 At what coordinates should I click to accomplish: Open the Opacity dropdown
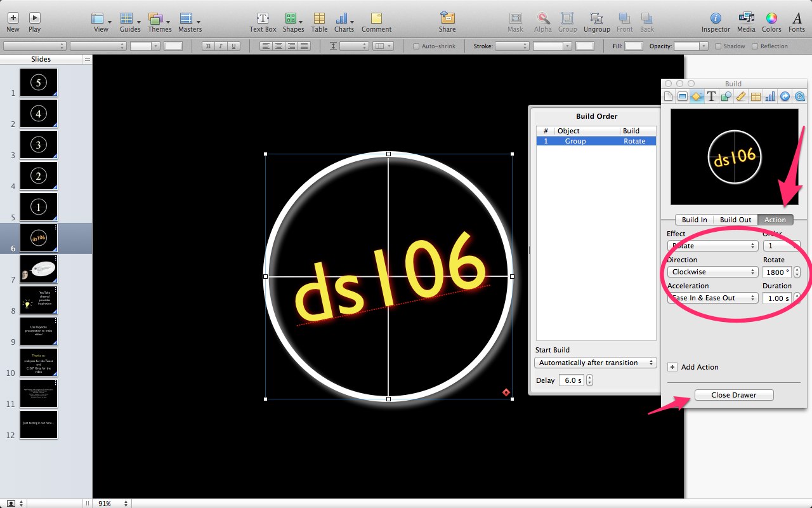point(691,46)
